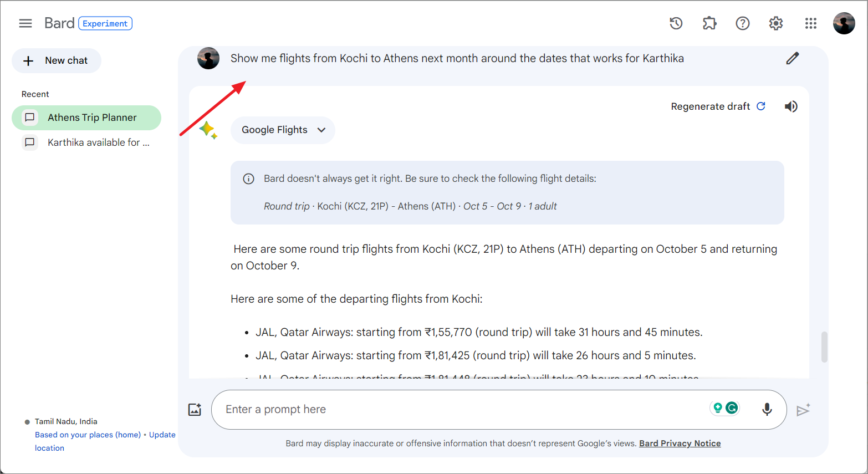
Task: Submit prompt using the send icon
Action: 803,409
